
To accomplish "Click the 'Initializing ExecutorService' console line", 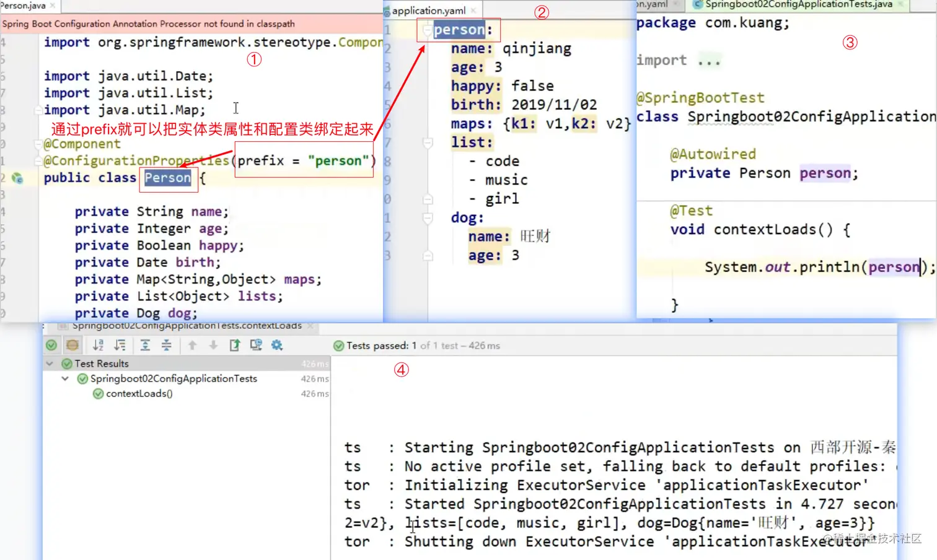I will [x=607, y=485].
